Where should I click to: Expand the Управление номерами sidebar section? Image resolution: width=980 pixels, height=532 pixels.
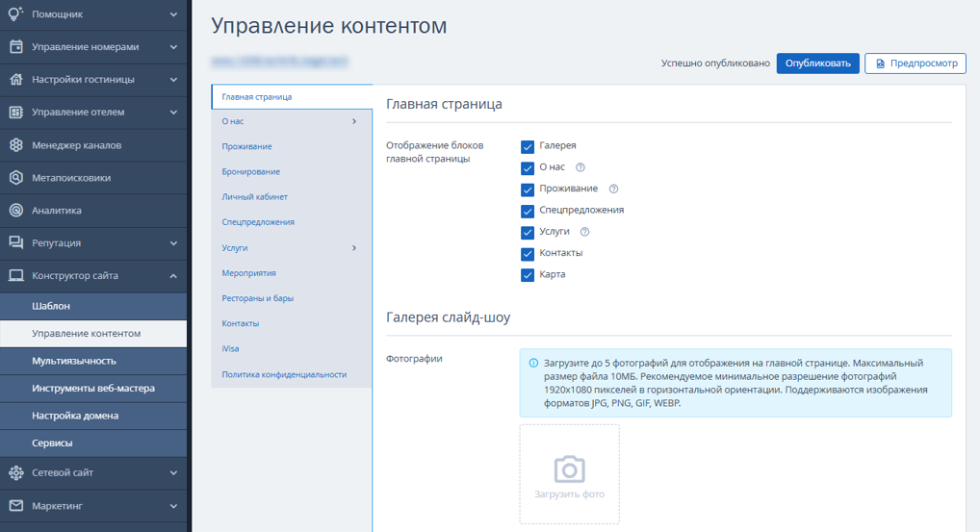click(173, 47)
